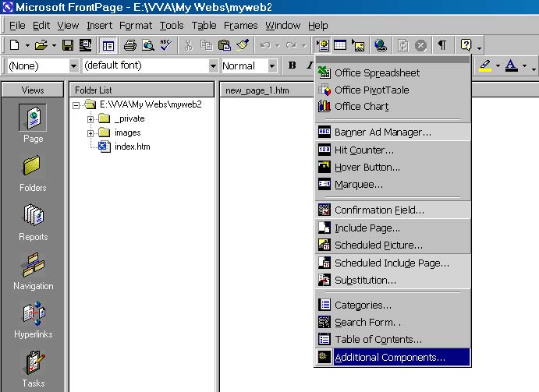Open the Style (None) dropdown

point(73,65)
